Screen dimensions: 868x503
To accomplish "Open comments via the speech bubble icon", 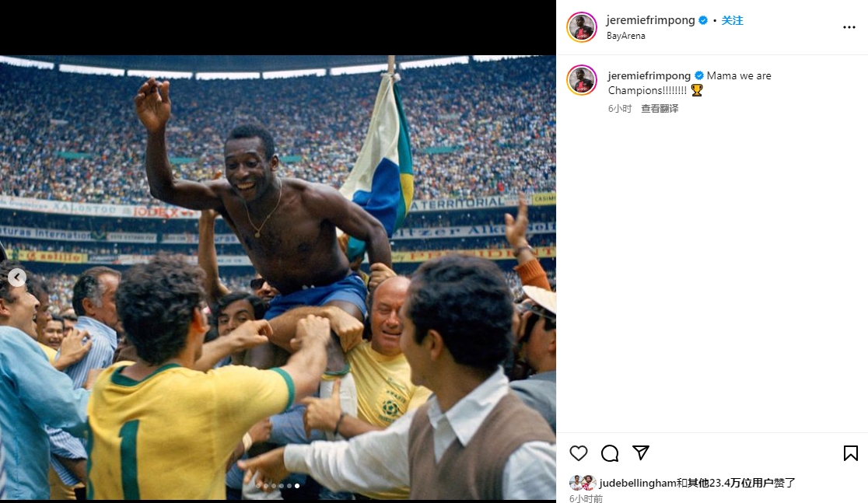I will pyautogui.click(x=610, y=453).
